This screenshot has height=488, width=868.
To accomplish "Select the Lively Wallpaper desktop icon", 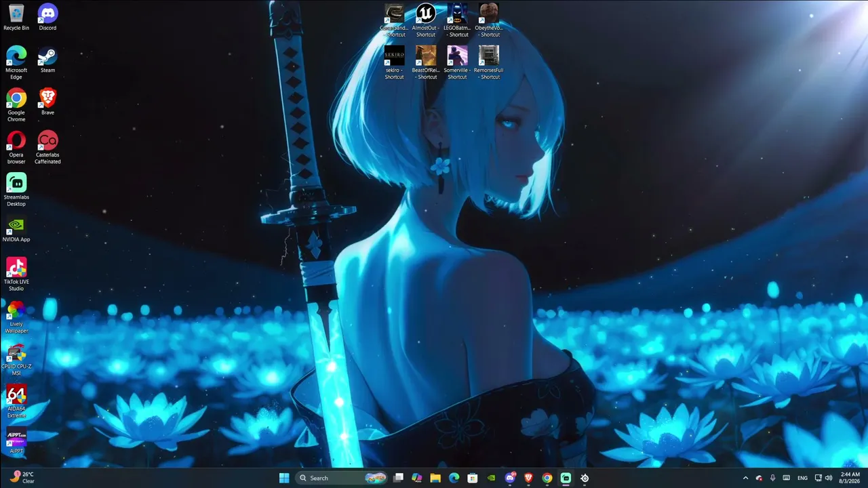I will point(16,317).
